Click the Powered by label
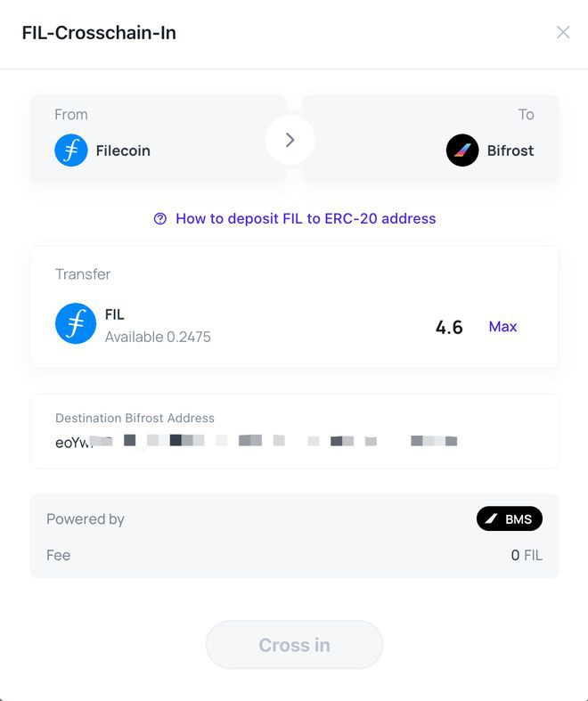588x701 pixels. 86,519
